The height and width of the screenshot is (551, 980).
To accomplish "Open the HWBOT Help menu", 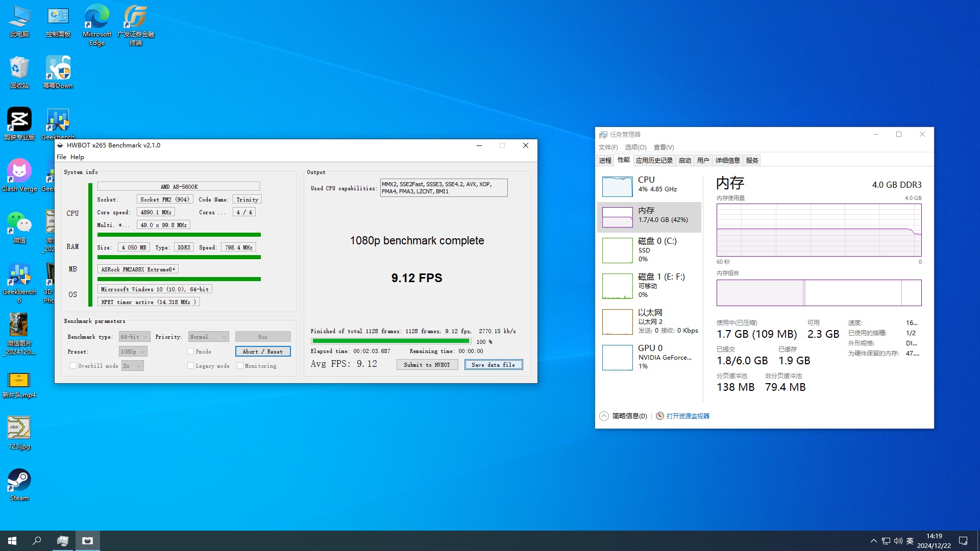I will click(77, 157).
